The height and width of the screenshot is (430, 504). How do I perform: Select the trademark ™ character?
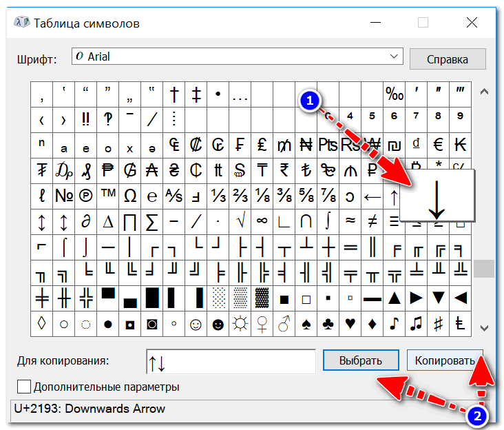[x=108, y=196]
